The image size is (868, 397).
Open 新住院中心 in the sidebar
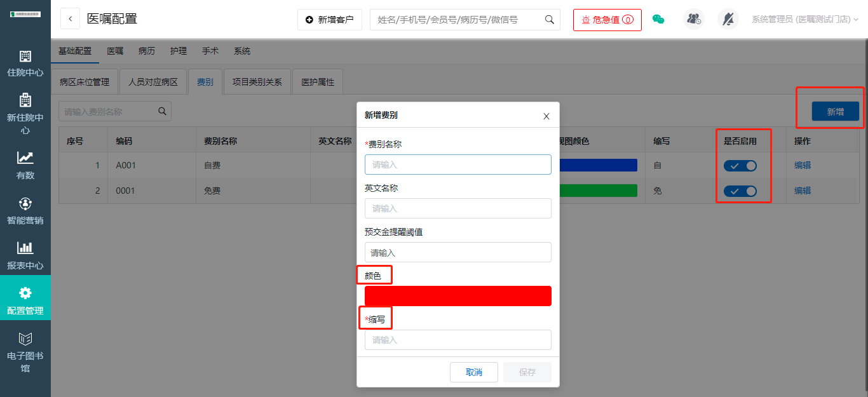pyautogui.click(x=25, y=114)
